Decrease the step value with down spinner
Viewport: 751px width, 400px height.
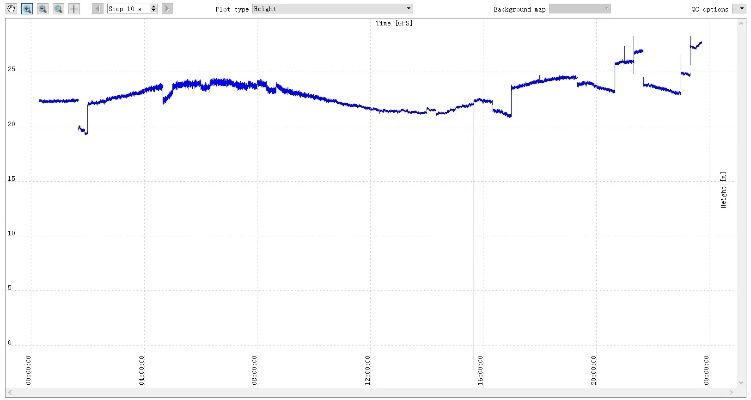click(x=154, y=11)
